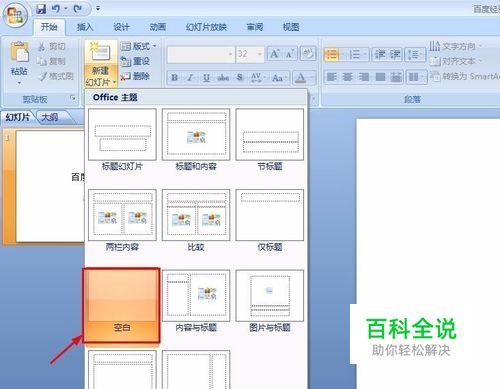Clear all formatting icon
500x389 pixels.
tap(308, 54)
